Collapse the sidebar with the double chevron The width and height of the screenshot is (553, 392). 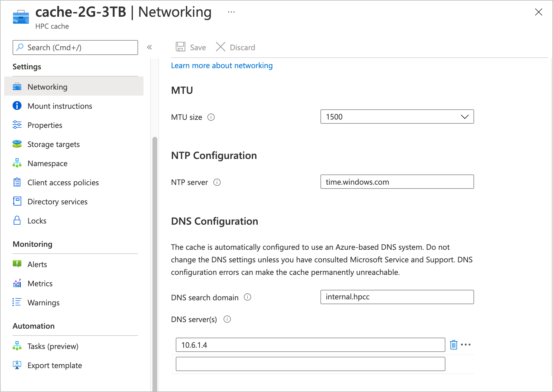pyautogui.click(x=149, y=47)
